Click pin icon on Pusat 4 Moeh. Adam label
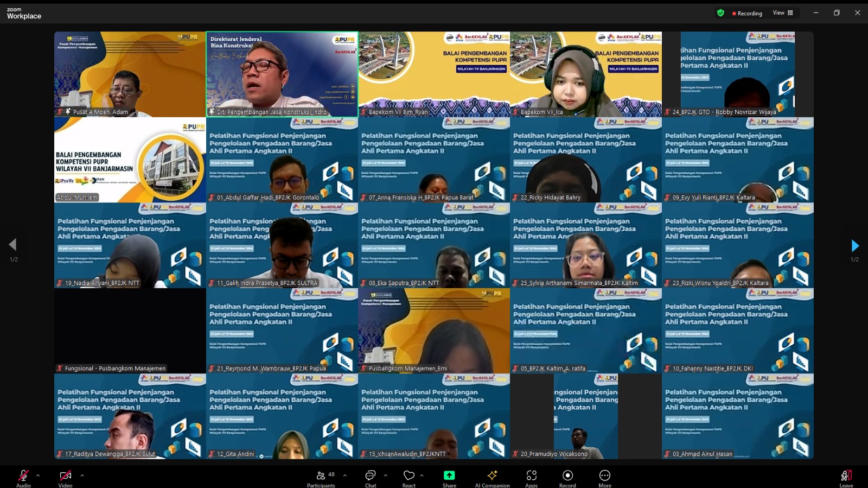Screen dimensions: 868x488 point(68,112)
